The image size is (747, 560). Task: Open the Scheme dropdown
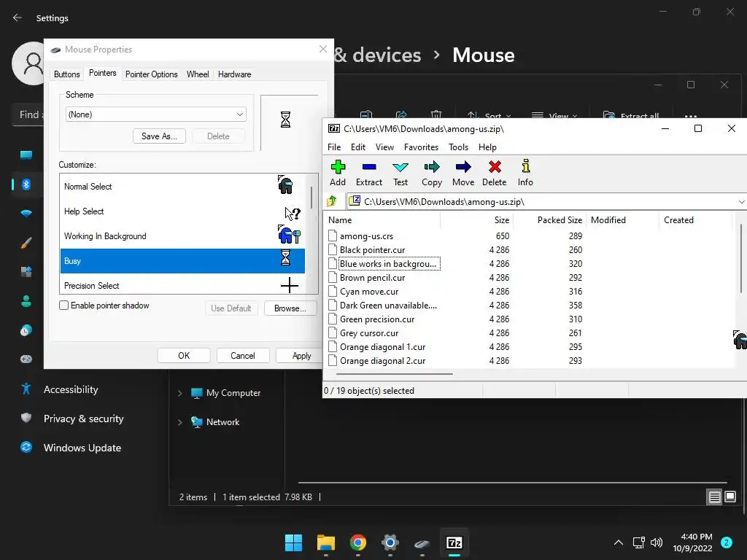coord(156,114)
